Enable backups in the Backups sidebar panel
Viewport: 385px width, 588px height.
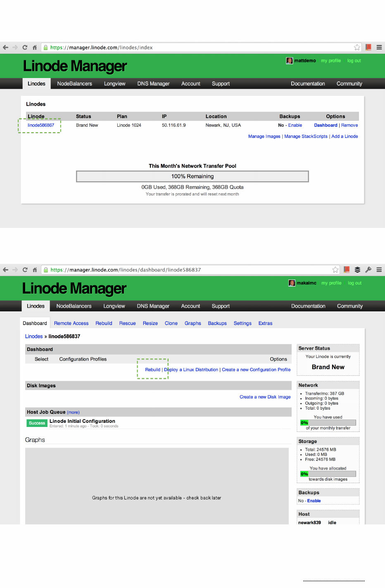point(314,501)
